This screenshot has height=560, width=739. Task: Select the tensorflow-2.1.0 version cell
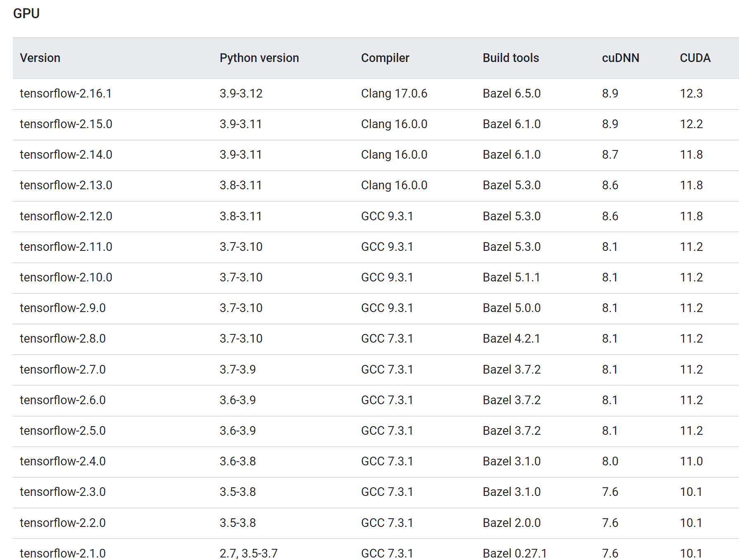tap(62, 553)
